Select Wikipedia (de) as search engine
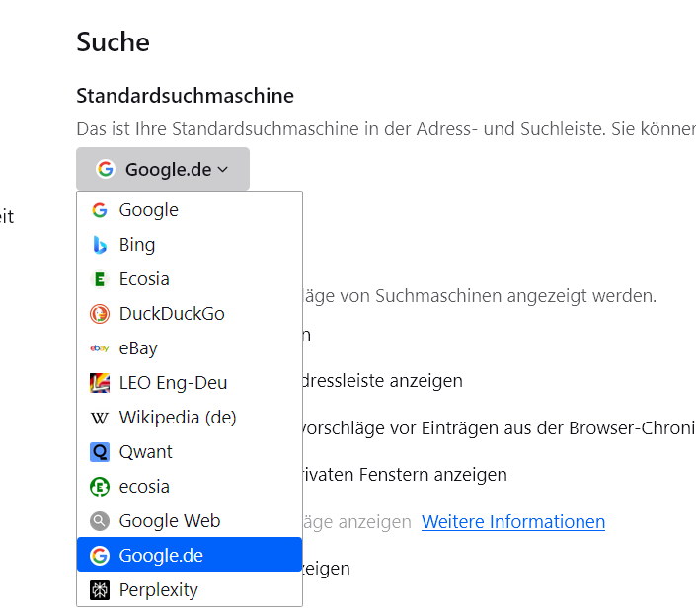The height and width of the screenshot is (616, 696). pyautogui.click(x=178, y=418)
